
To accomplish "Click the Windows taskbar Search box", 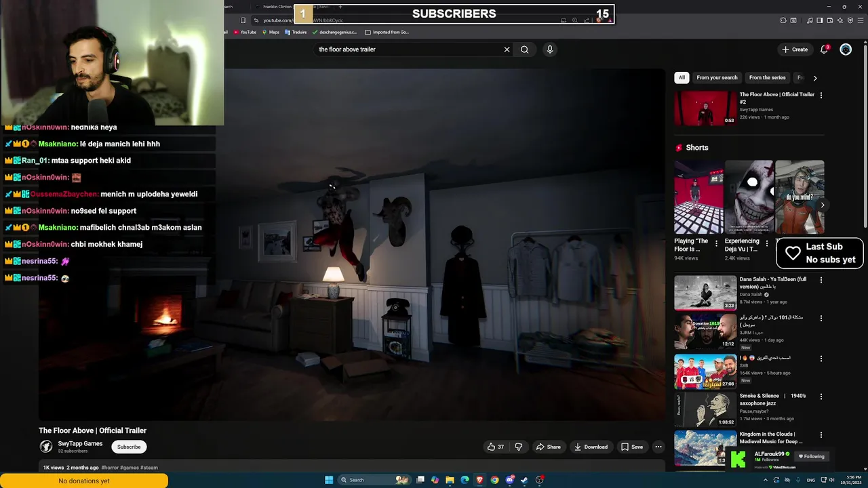I will (x=375, y=480).
